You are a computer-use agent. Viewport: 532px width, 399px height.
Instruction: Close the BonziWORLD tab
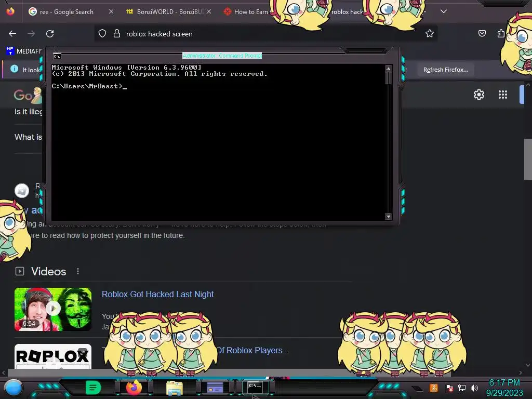(x=209, y=11)
